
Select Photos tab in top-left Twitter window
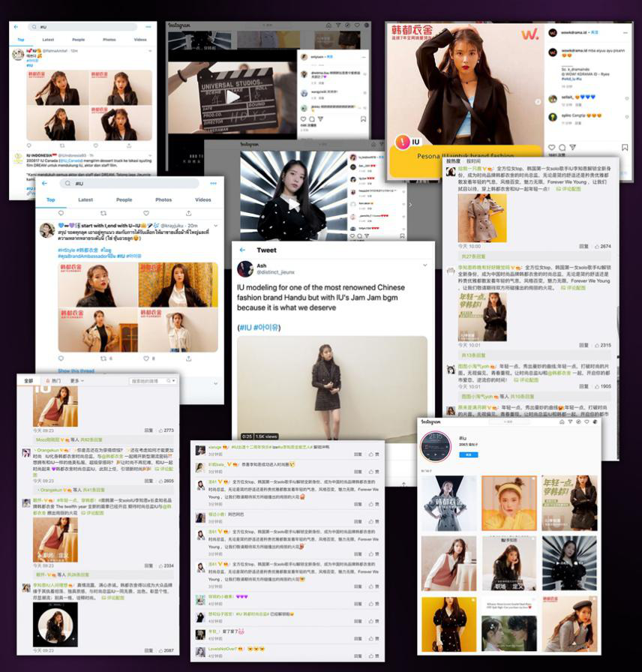(x=109, y=40)
